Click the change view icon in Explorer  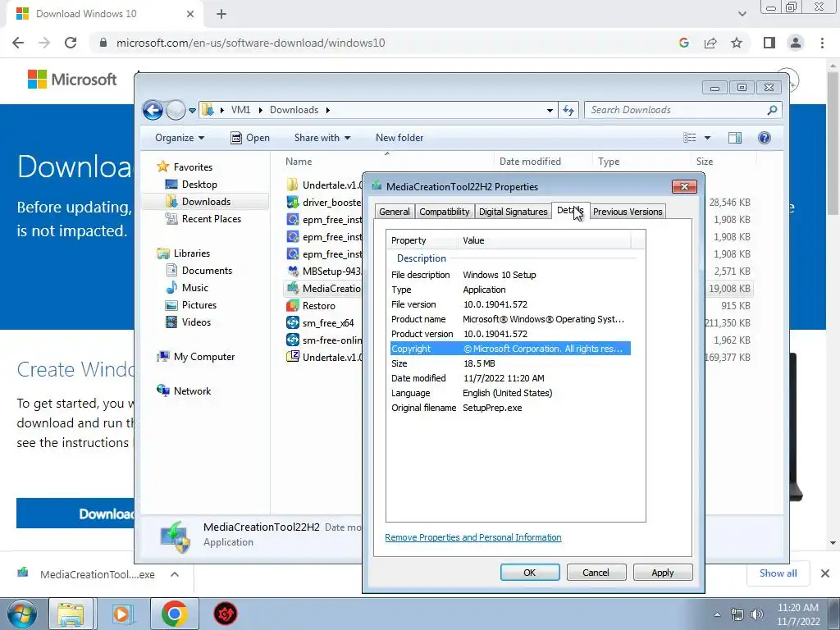(690, 138)
